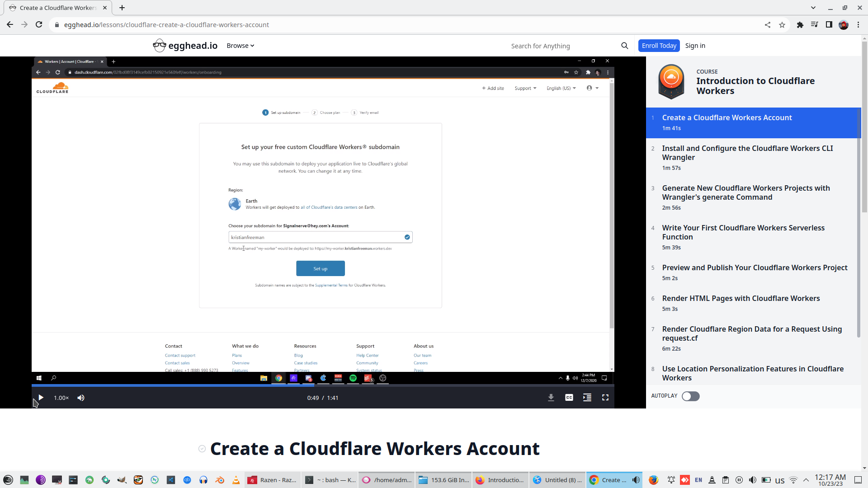Viewport: 868px width, 488px height.
Task: Change playback speed from 1.00x
Action: (61, 398)
